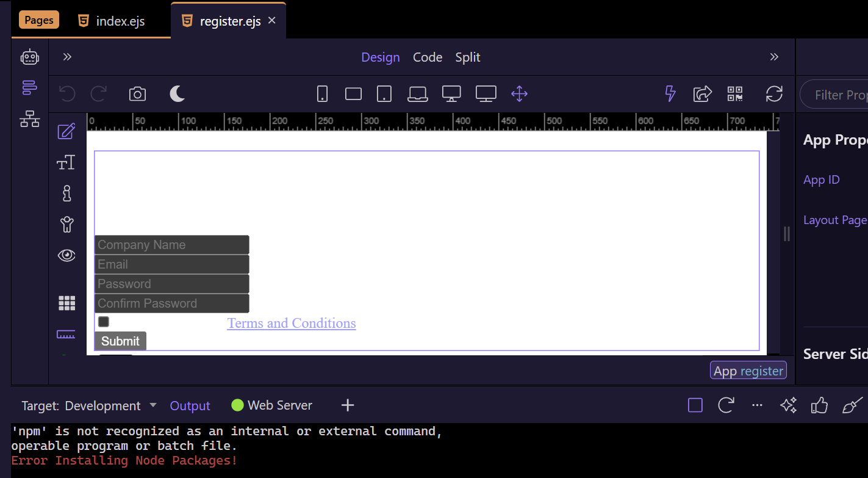Open the AI assistant robot icon
The height and width of the screenshot is (478, 868).
30,57
